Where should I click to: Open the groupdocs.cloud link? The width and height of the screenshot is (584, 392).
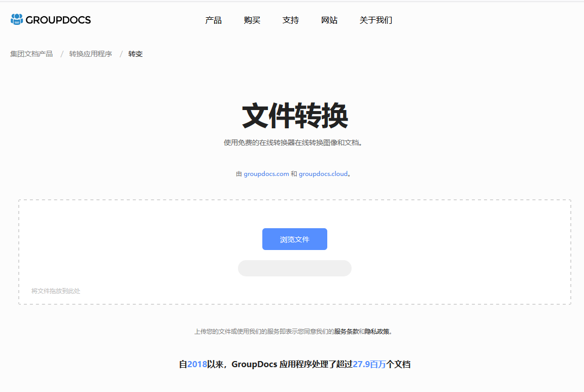(323, 174)
